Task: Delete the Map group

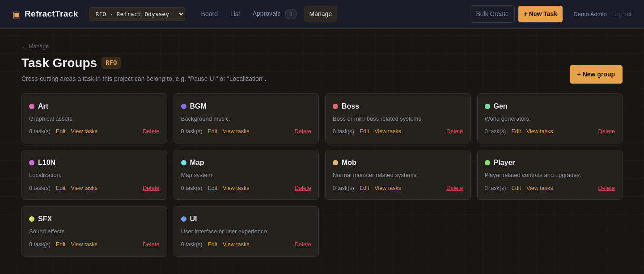Action: click(303, 188)
